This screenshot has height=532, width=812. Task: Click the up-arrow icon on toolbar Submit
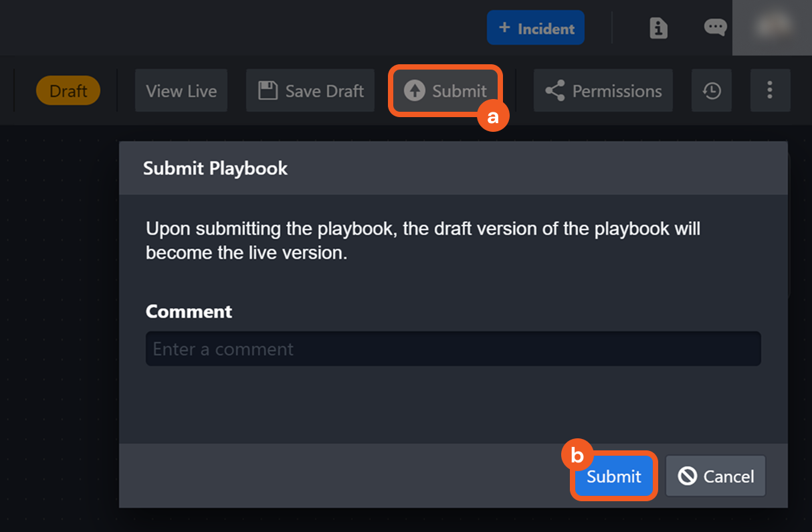pyautogui.click(x=415, y=91)
